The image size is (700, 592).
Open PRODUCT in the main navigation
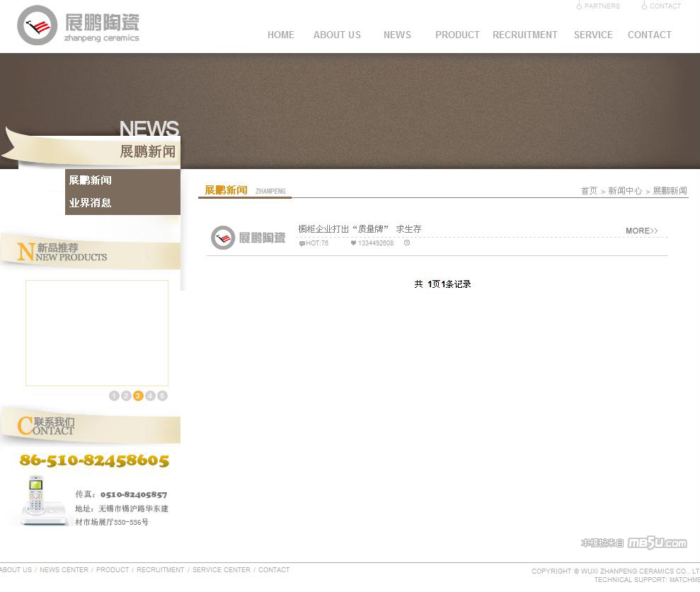point(457,35)
